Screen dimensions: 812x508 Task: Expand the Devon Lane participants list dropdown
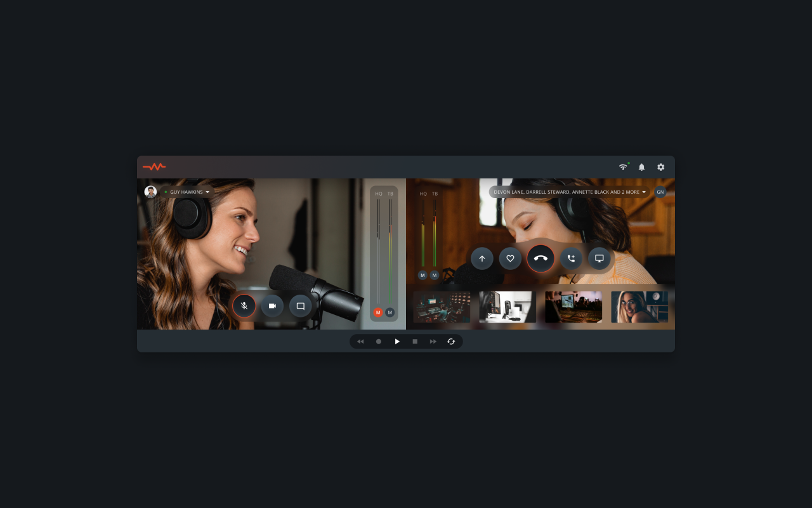tap(644, 192)
